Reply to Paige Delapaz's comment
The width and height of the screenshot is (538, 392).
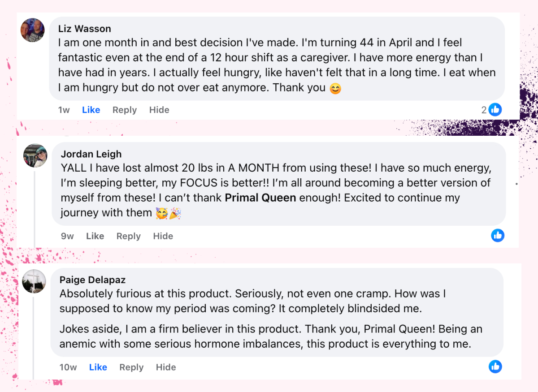131,367
